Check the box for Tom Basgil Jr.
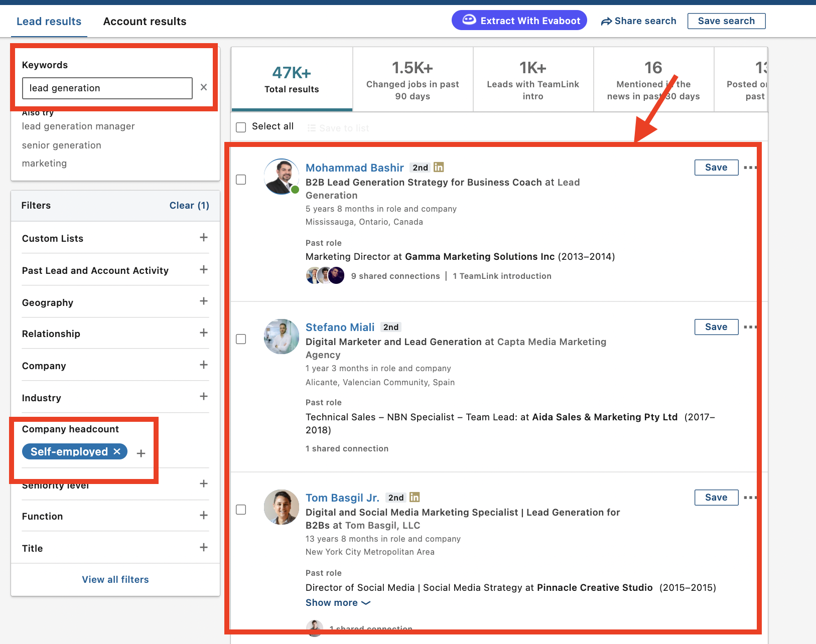This screenshot has height=644, width=816. 241,510
